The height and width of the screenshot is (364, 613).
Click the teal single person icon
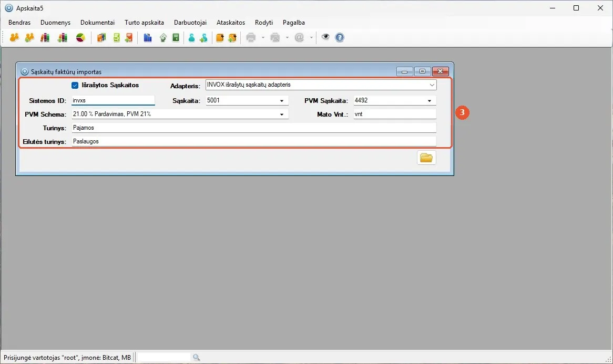[191, 37]
